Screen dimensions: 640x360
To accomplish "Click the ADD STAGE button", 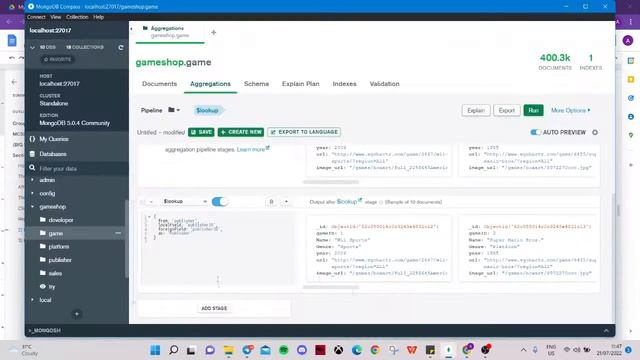I will point(214,308).
